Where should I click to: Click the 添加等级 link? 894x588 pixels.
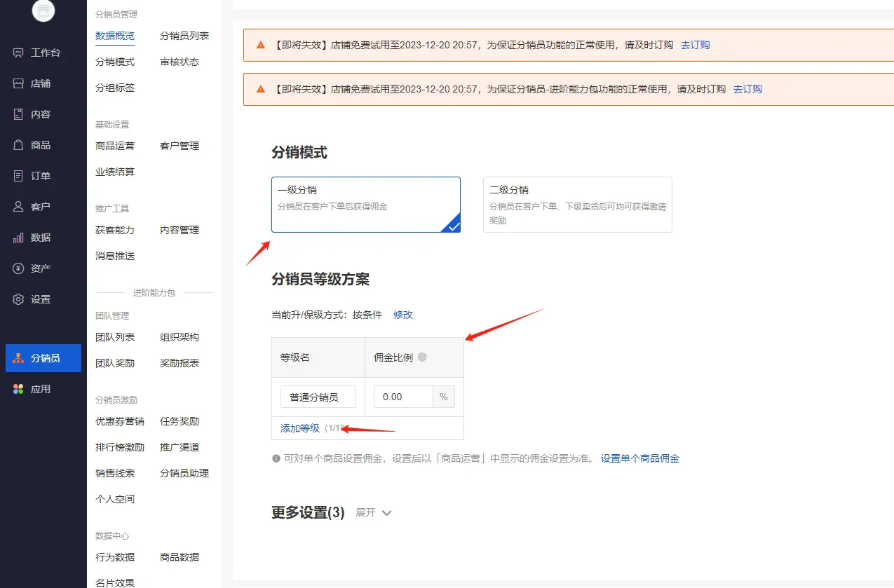tap(300, 428)
